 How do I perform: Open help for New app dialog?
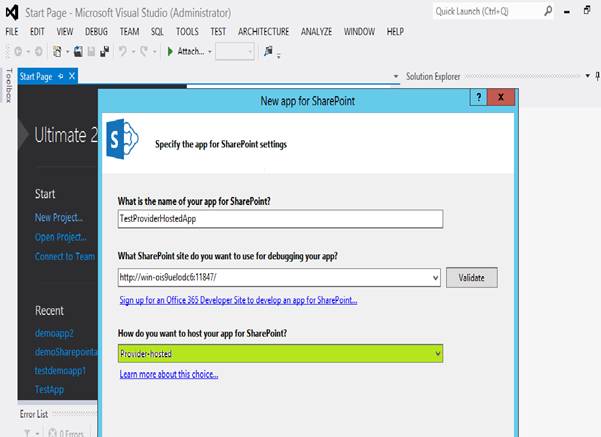(478, 97)
